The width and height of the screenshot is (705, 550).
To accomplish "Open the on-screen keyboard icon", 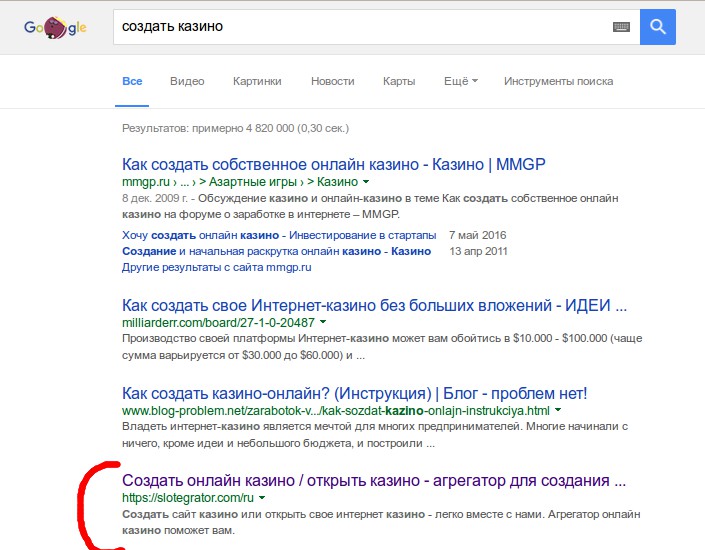I will point(621,27).
